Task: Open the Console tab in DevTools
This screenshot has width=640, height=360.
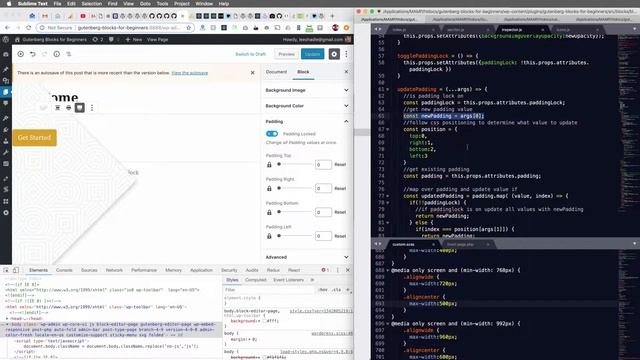Action: click(x=64, y=270)
